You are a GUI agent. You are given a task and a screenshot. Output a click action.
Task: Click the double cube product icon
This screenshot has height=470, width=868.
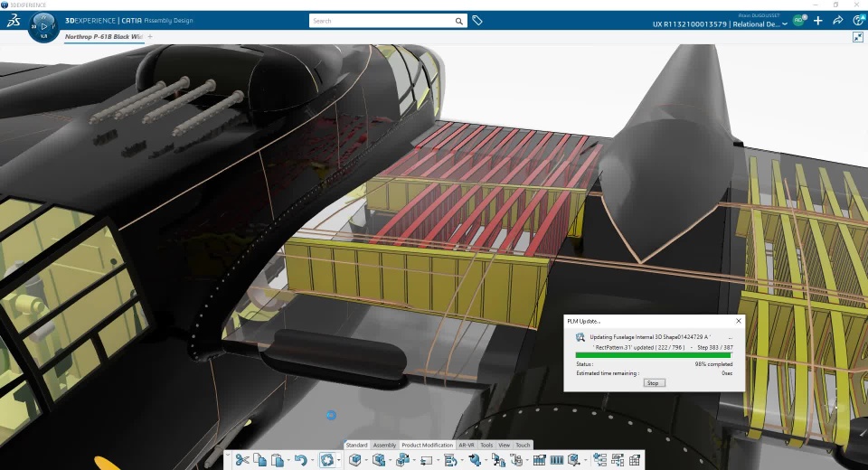click(379, 460)
